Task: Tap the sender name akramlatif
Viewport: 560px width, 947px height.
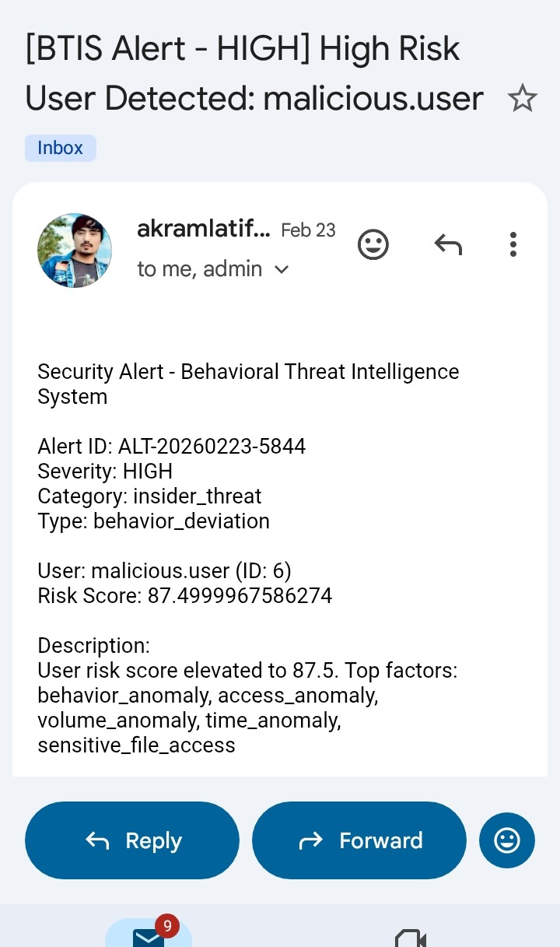Action: [x=204, y=230]
